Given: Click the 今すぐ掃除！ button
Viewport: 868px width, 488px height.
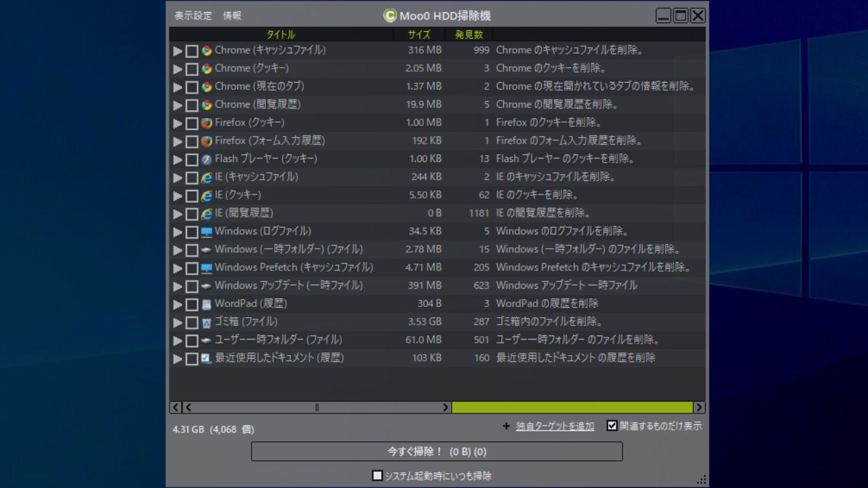Looking at the screenshot, I should pyautogui.click(x=437, y=451).
